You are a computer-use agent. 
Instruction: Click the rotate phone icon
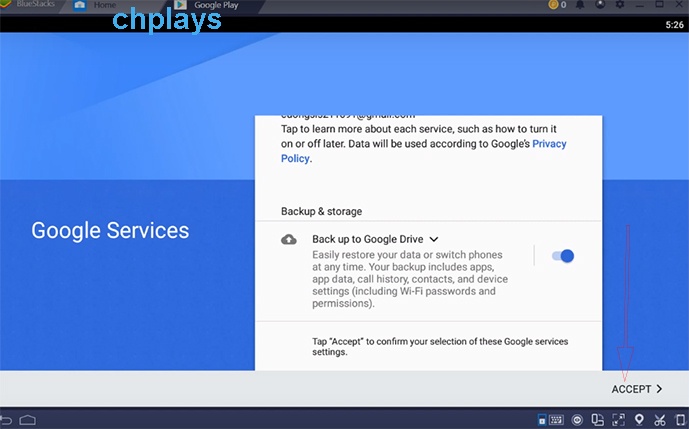(681, 420)
